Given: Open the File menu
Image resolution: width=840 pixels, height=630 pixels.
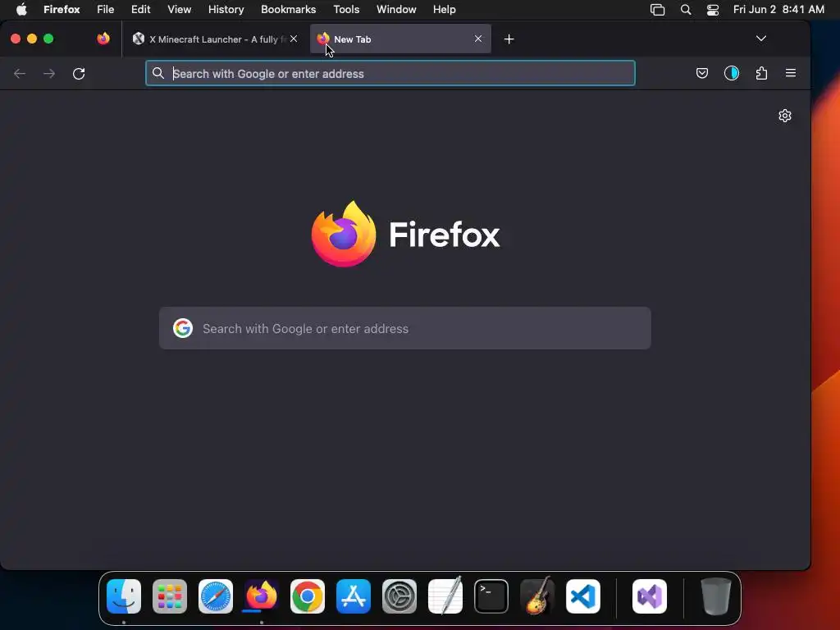Looking at the screenshot, I should 106,9.
